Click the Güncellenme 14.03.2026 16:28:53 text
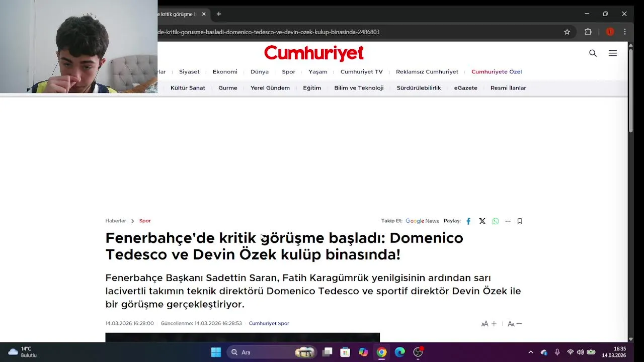The width and height of the screenshot is (644, 362). tap(201, 323)
